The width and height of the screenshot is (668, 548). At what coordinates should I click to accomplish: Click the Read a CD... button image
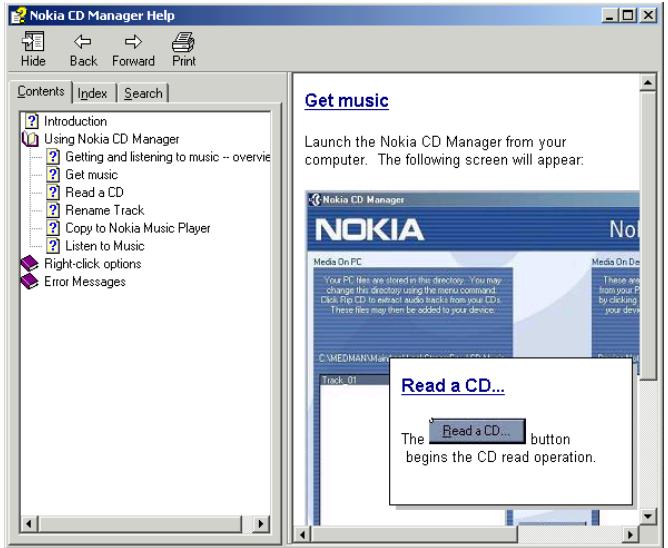pos(477,431)
